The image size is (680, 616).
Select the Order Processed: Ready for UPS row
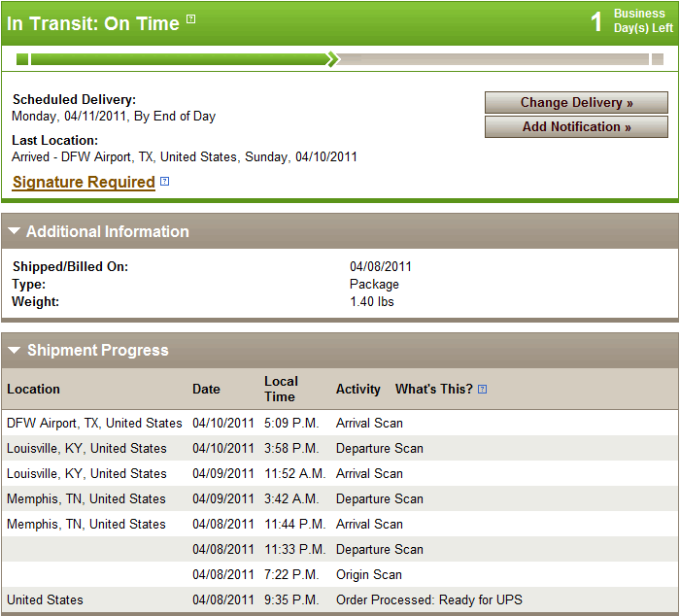point(340,599)
